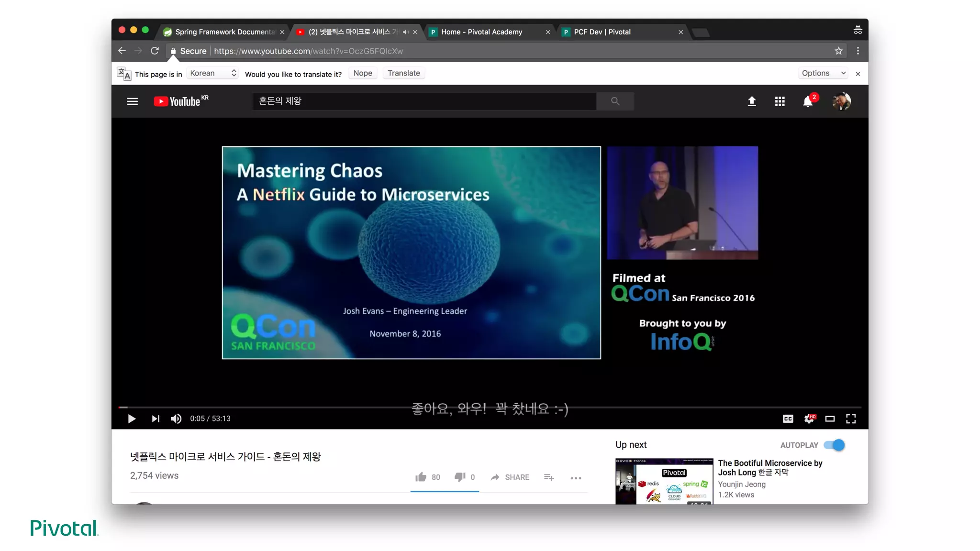This screenshot has height=551, width=980.
Task: Open the YouTube hamburger guide menu
Action: click(132, 101)
